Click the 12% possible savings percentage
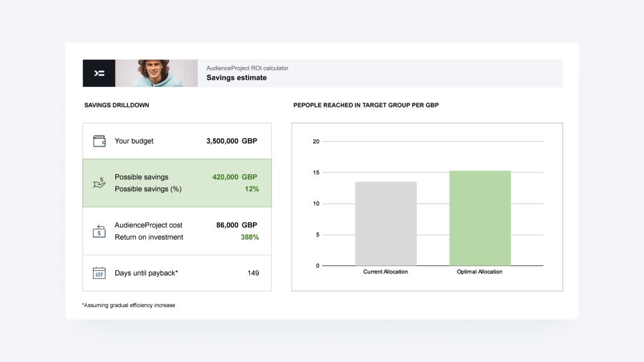This screenshot has width=644, height=362. [252, 189]
